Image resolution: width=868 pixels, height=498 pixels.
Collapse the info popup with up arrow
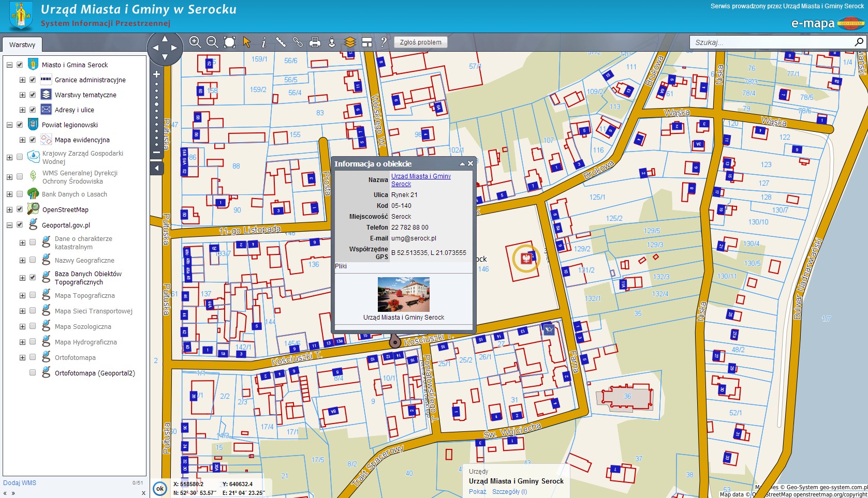(462, 164)
